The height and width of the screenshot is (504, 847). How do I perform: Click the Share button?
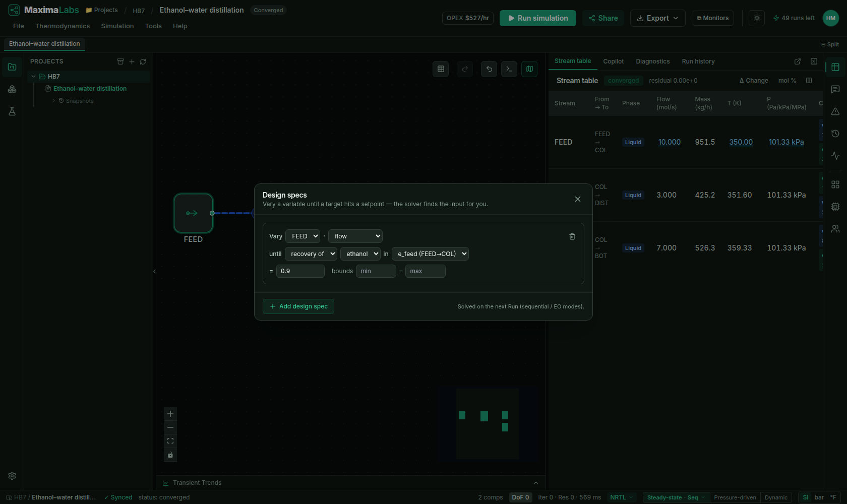[x=603, y=18]
